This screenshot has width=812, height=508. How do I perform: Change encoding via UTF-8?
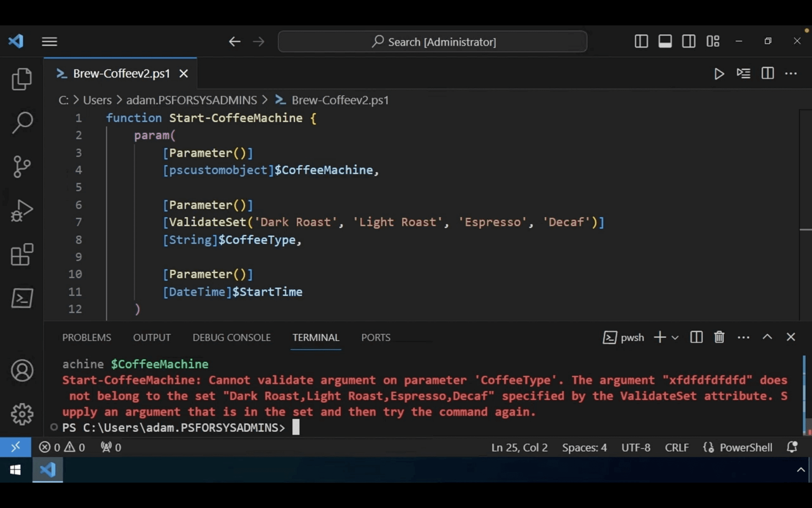point(636,447)
